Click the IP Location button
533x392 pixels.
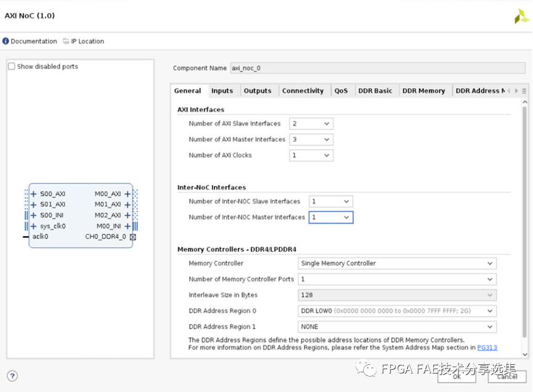click(84, 41)
